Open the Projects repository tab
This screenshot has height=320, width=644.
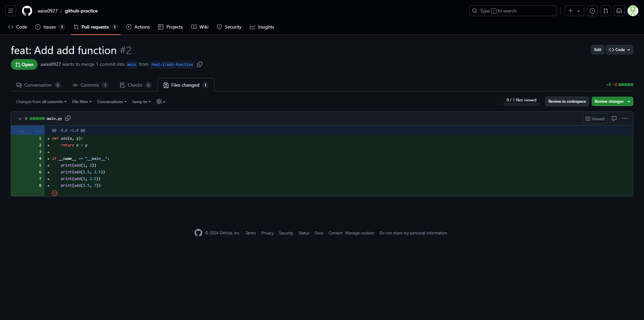pos(170,27)
